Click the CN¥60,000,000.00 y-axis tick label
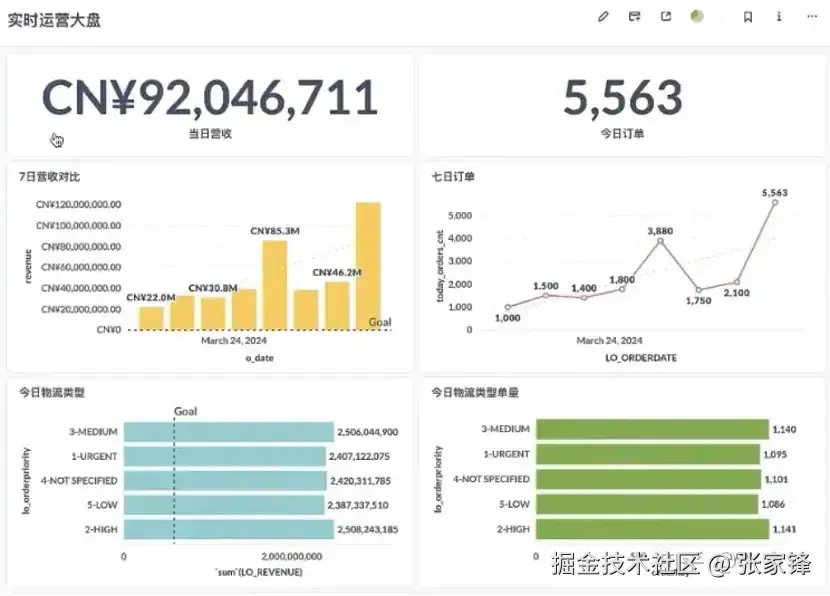The width and height of the screenshot is (830, 596). (x=81, y=267)
